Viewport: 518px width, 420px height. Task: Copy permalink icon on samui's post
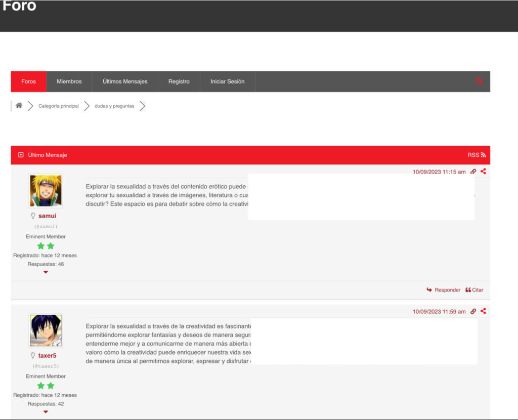click(473, 172)
